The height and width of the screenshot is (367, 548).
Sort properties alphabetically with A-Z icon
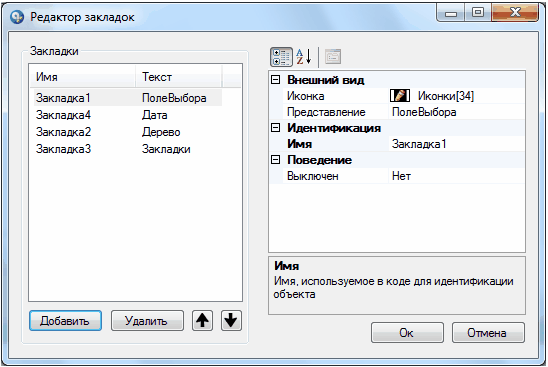coord(303,57)
